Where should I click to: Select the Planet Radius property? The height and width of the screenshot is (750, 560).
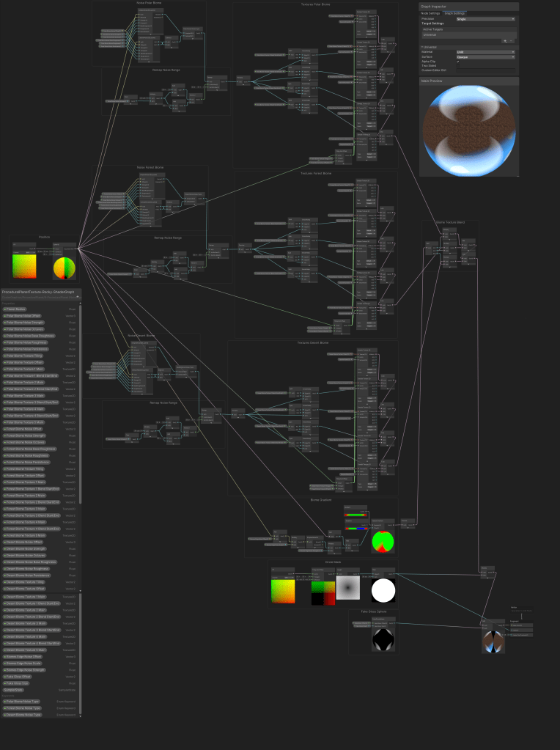point(16,309)
